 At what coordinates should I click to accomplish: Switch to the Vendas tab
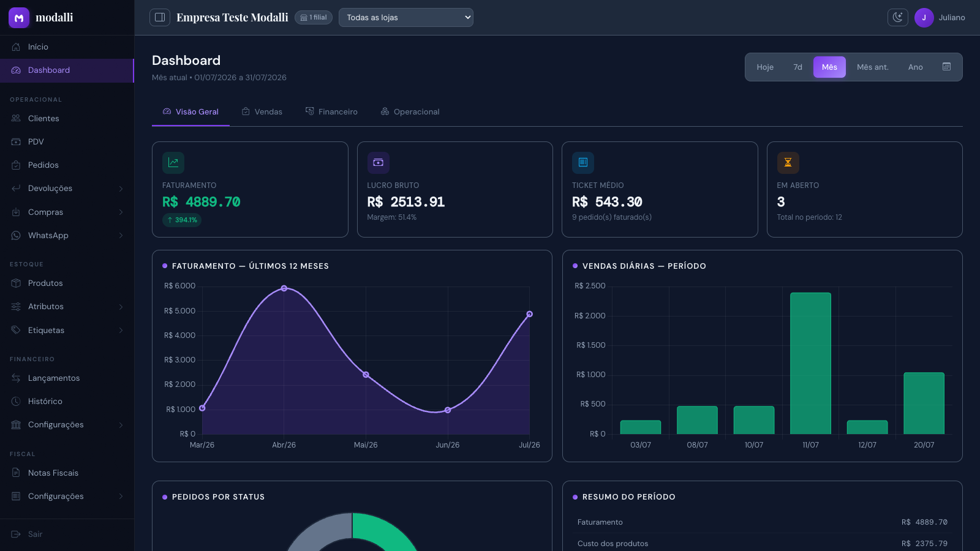262,112
